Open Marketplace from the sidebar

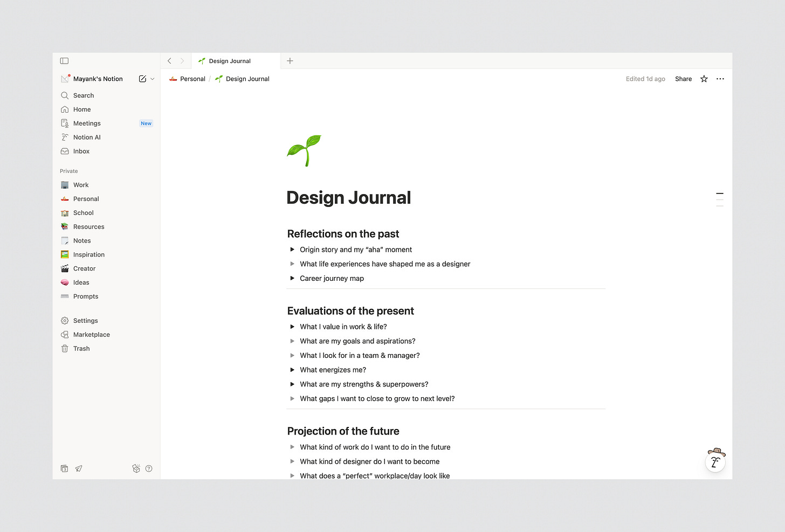coord(107,335)
